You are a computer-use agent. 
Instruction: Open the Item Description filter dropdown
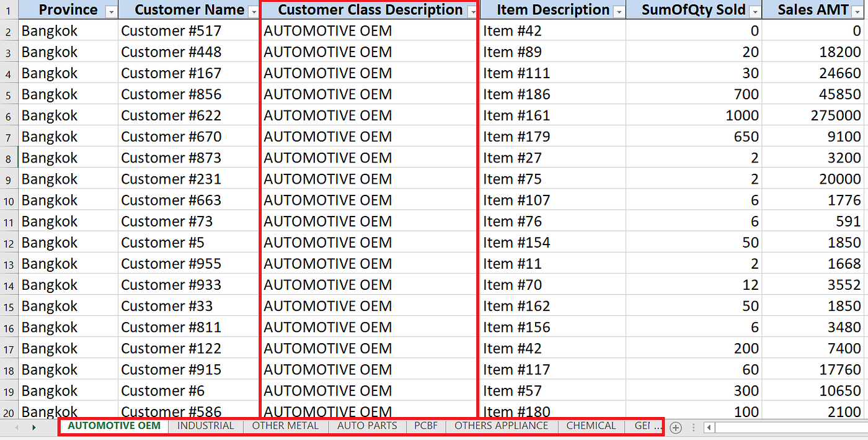point(619,11)
